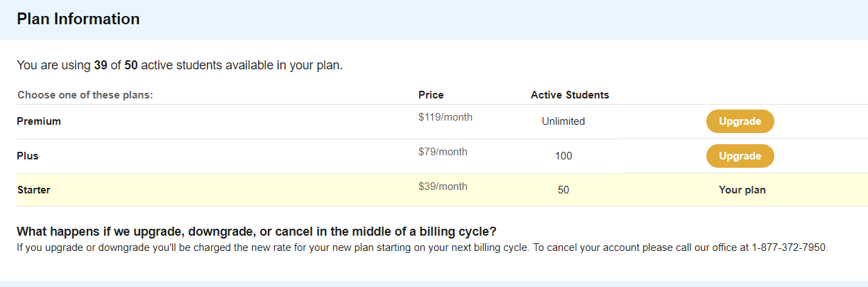Screen dimensions: 868x287
Task: Click the $119/month price
Action: pyautogui.click(x=445, y=117)
